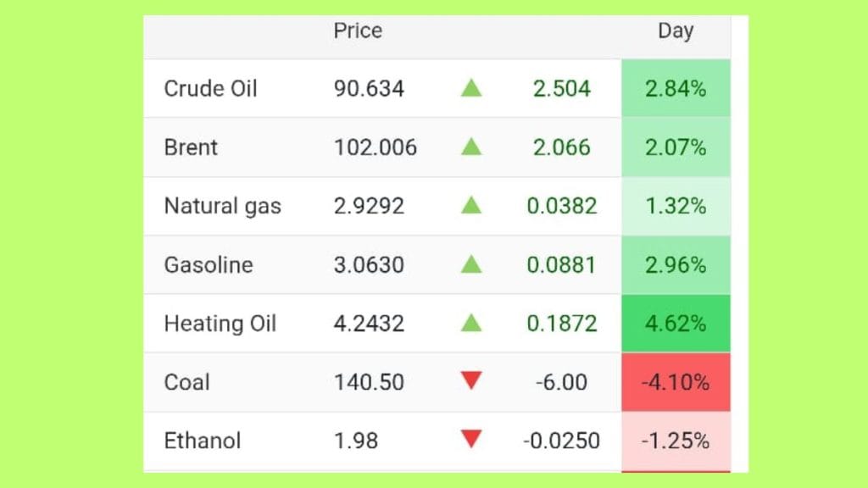Click the red down arrow for Ethanol
Image resolution: width=868 pixels, height=488 pixels.
click(x=471, y=440)
